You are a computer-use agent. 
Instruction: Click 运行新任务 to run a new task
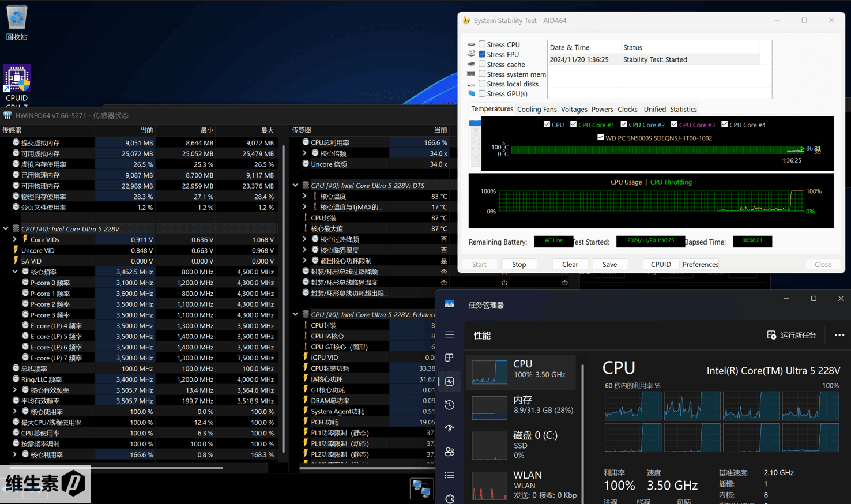click(791, 335)
